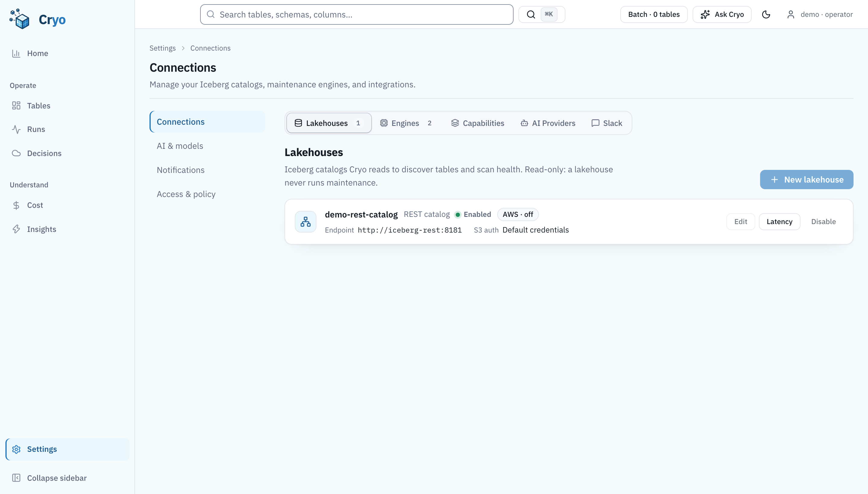The image size is (868, 494).
Task: Toggle dark mode moon icon
Action: pyautogui.click(x=766, y=14)
